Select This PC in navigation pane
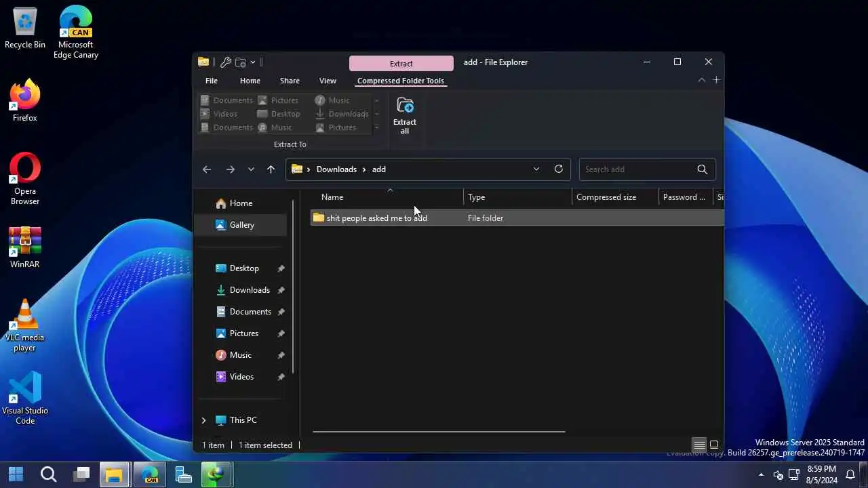The height and width of the screenshot is (488, 868). [243, 420]
